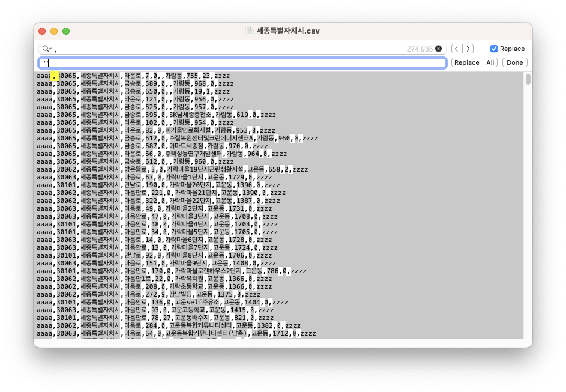This screenshot has width=566, height=392.
Task: Click the text 가락마을6단지
Action: (184, 240)
